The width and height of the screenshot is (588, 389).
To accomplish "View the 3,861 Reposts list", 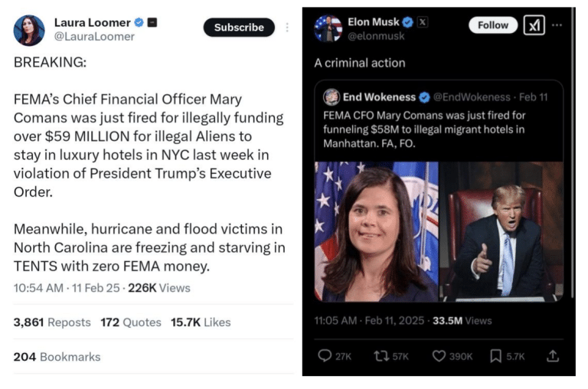I will pyautogui.click(x=51, y=322).
